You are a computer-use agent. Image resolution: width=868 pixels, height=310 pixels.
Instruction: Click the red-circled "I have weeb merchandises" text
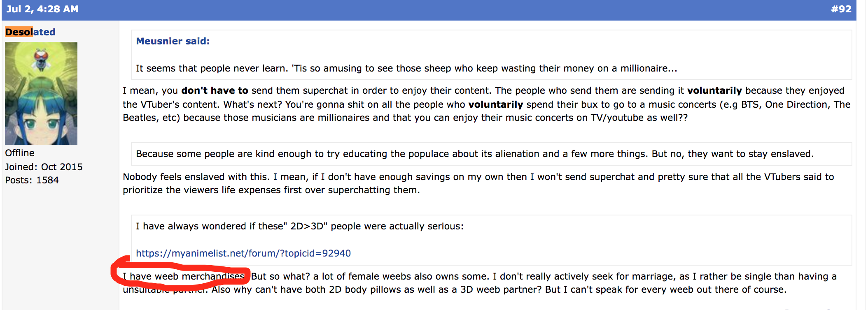click(x=184, y=276)
